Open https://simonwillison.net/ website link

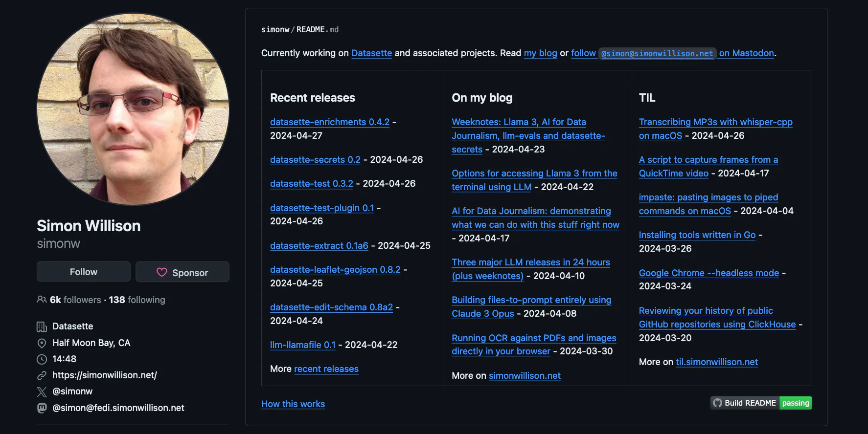click(105, 375)
